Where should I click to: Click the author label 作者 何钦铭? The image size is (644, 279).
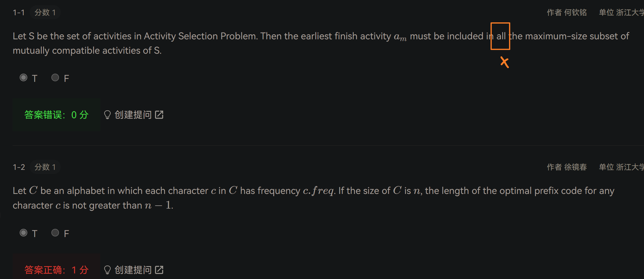click(567, 12)
